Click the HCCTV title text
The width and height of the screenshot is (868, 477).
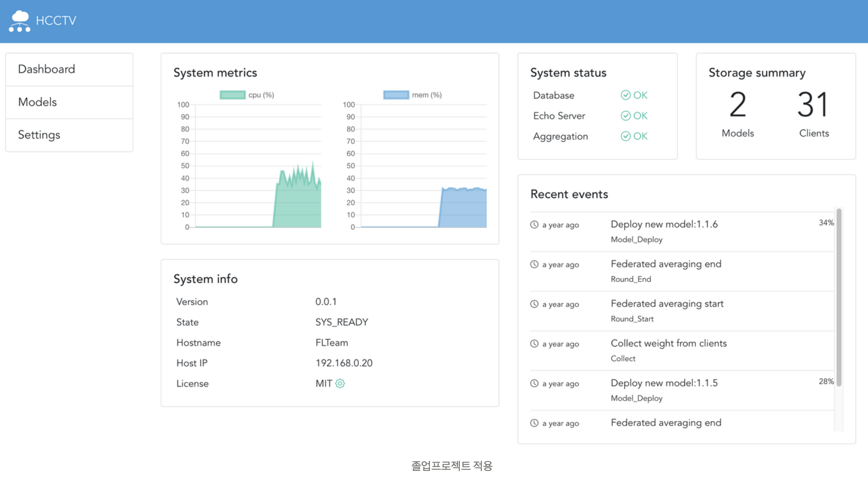pos(56,21)
